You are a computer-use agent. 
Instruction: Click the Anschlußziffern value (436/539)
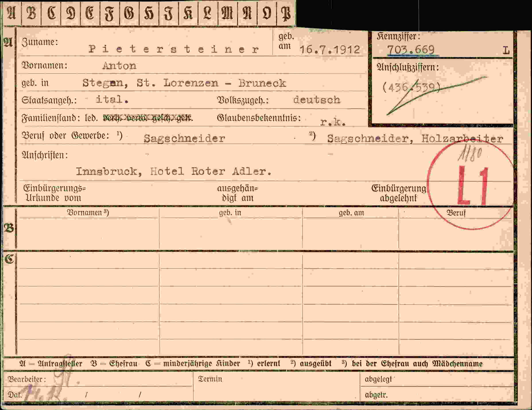[412, 87]
